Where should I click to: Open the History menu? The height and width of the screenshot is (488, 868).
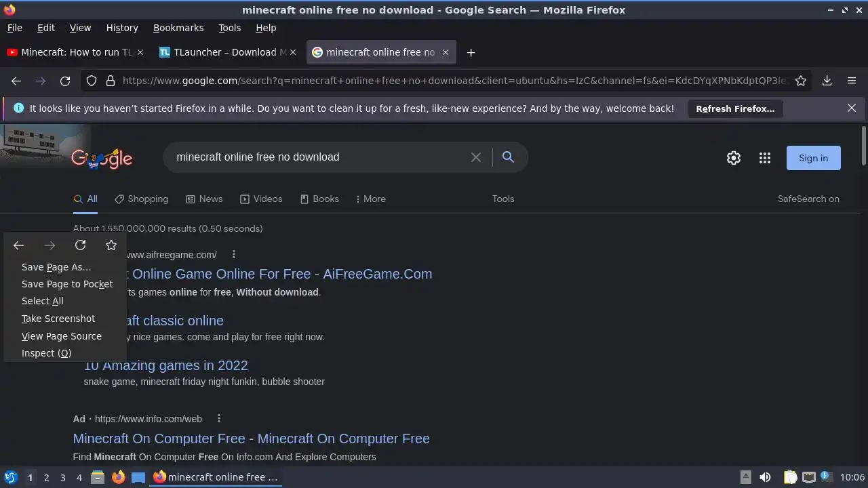(x=122, y=28)
